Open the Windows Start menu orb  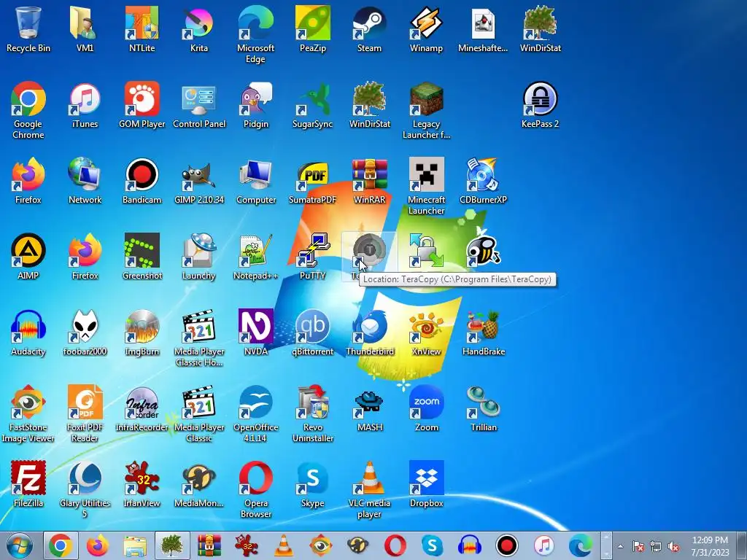[20, 545]
